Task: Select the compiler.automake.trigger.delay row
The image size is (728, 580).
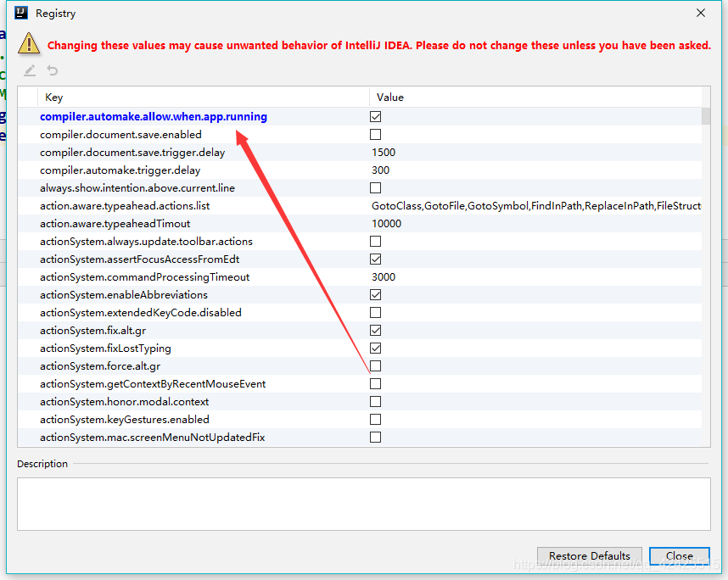Action: point(360,170)
